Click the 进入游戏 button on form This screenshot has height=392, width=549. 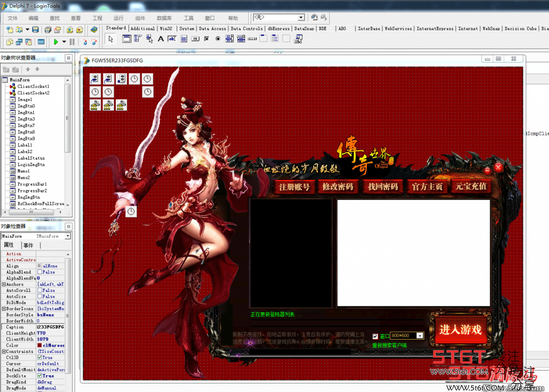point(460,330)
